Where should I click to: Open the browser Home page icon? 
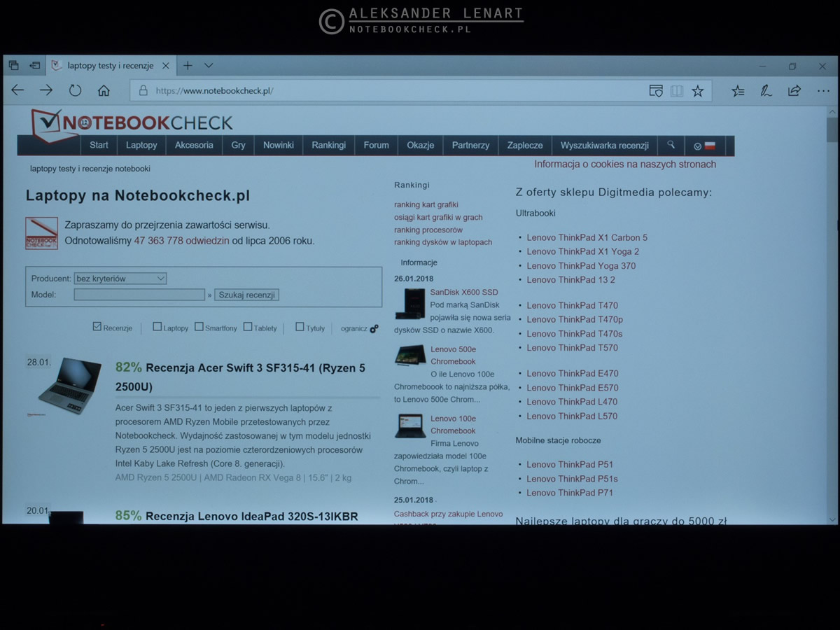click(104, 90)
